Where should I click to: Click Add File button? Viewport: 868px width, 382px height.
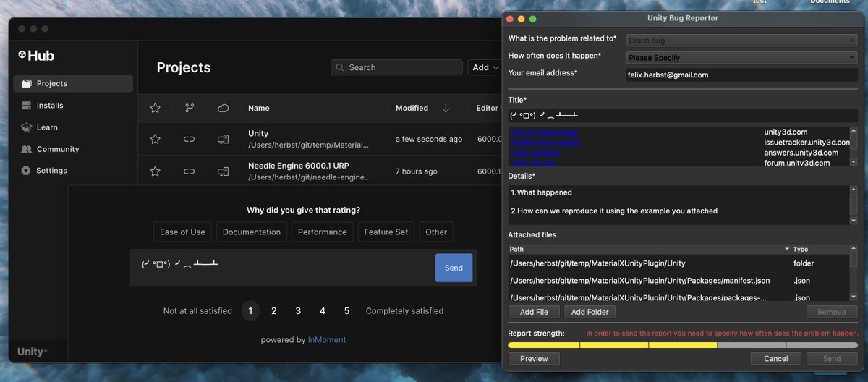tap(534, 312)
